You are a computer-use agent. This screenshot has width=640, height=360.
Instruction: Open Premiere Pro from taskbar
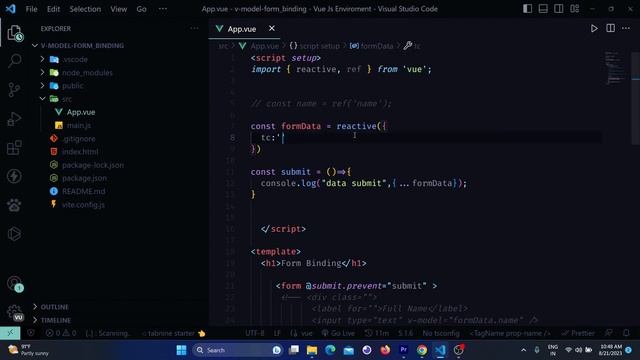pos(403,350)
